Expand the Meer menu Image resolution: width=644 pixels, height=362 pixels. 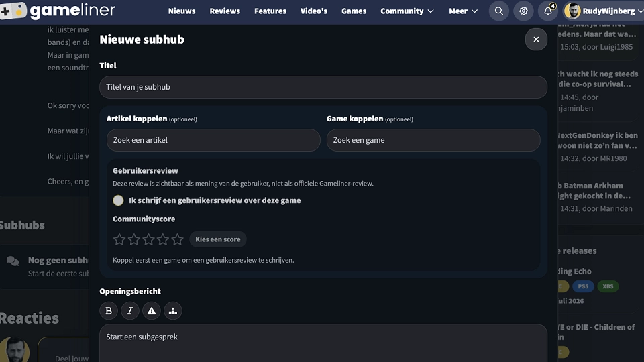464,11
